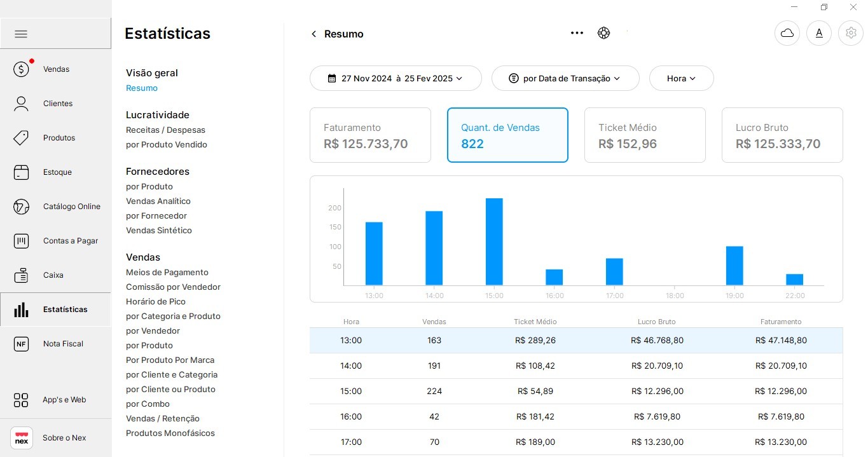Open Estoque via the box icon
Image resolution: width=868 pixels, height=457 pixels.
click(x=21, y=172)
